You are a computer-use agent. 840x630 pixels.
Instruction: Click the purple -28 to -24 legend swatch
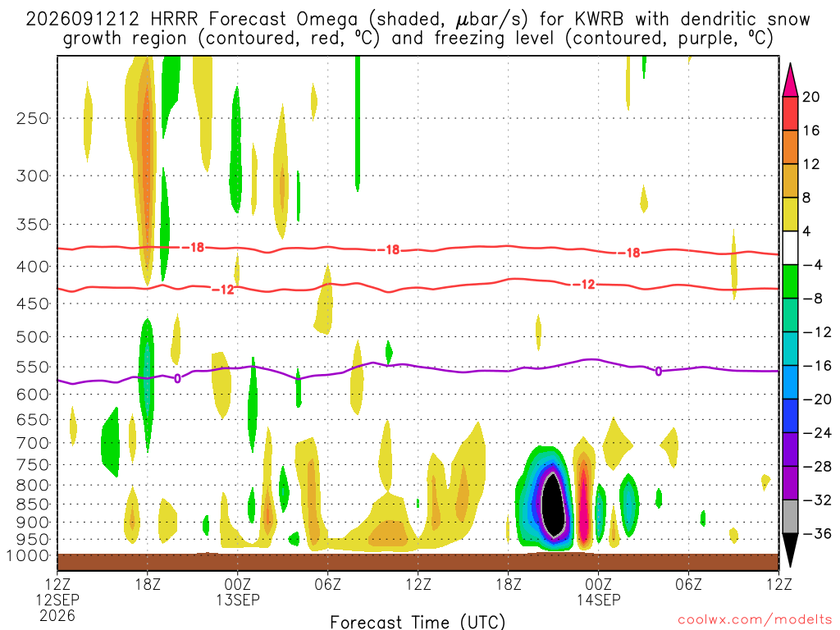click(x=790, y=450)
